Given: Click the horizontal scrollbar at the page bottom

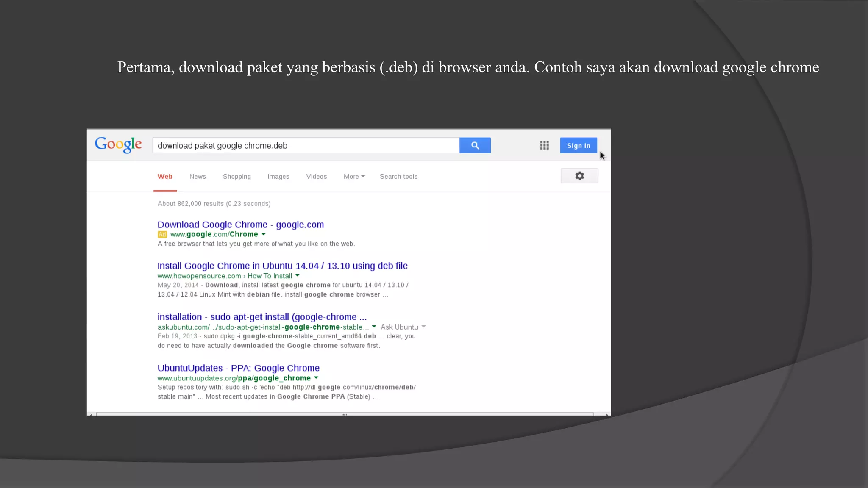Looking at the screenshot, I should click(x=345, y=414).
